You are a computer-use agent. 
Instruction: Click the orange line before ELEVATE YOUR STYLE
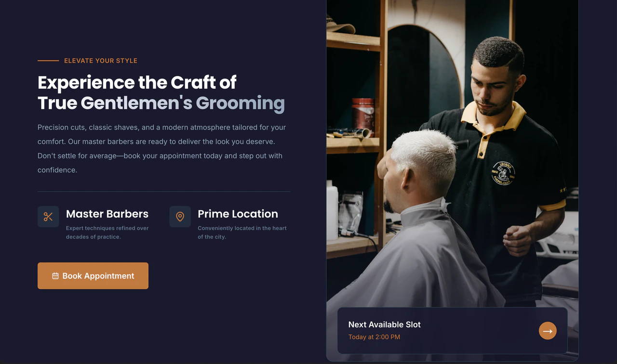(x=48, y=61)
